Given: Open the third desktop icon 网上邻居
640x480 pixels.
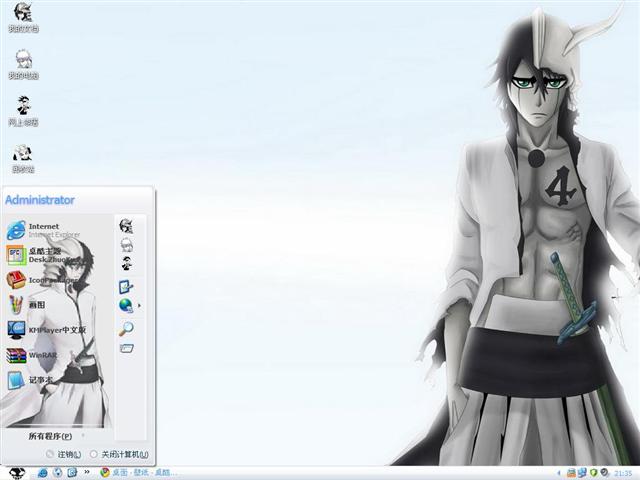Looking at the screenshot, I should (23, 111).
